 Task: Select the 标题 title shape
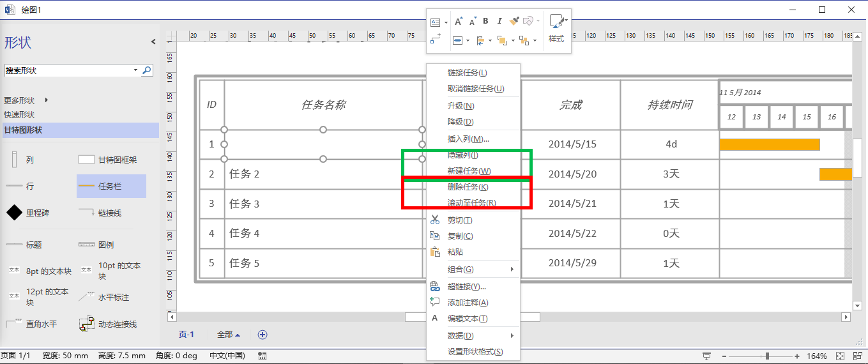click(24, 245)
